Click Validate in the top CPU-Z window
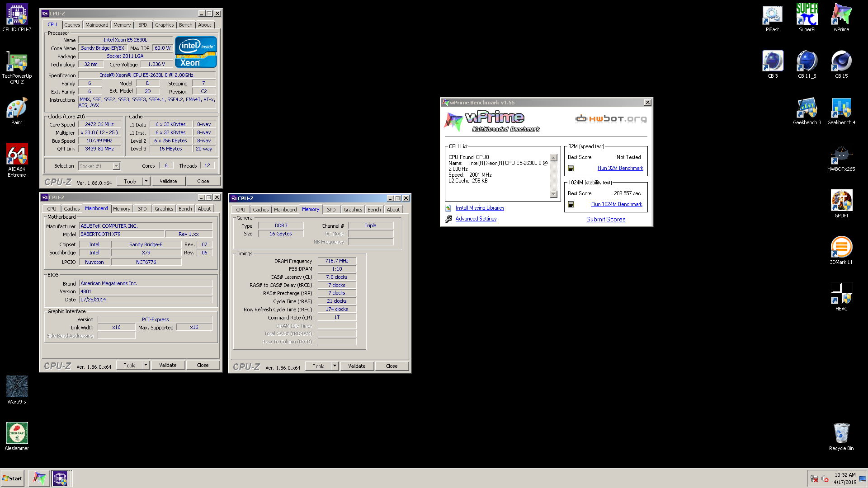Screen dimensions: 868x488 pos(168,181)
